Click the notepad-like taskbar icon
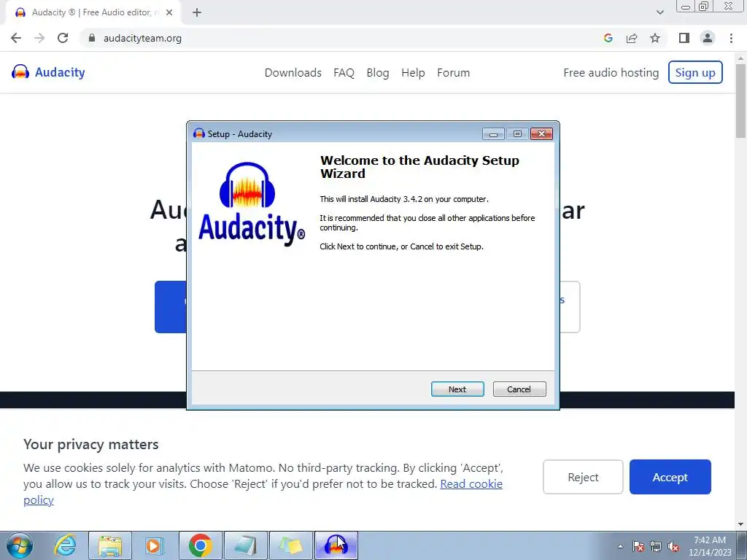747x560 pixels. pyautogui.click(x=246, y=545)
